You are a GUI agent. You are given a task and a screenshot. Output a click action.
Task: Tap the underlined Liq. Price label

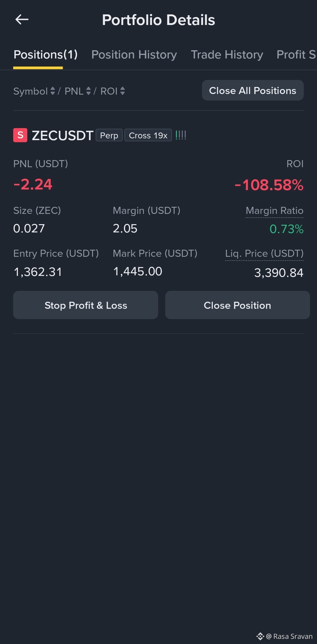click(264, 254)
